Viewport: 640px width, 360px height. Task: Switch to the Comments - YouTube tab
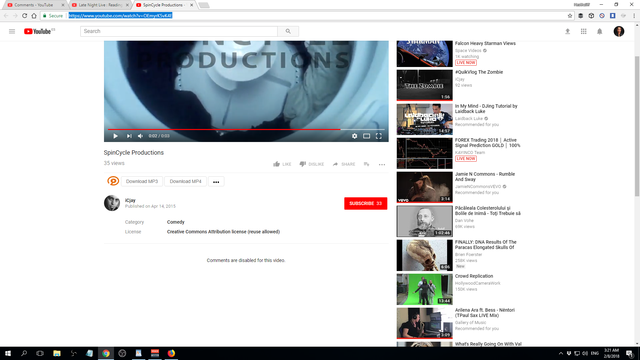click(35, 5)
